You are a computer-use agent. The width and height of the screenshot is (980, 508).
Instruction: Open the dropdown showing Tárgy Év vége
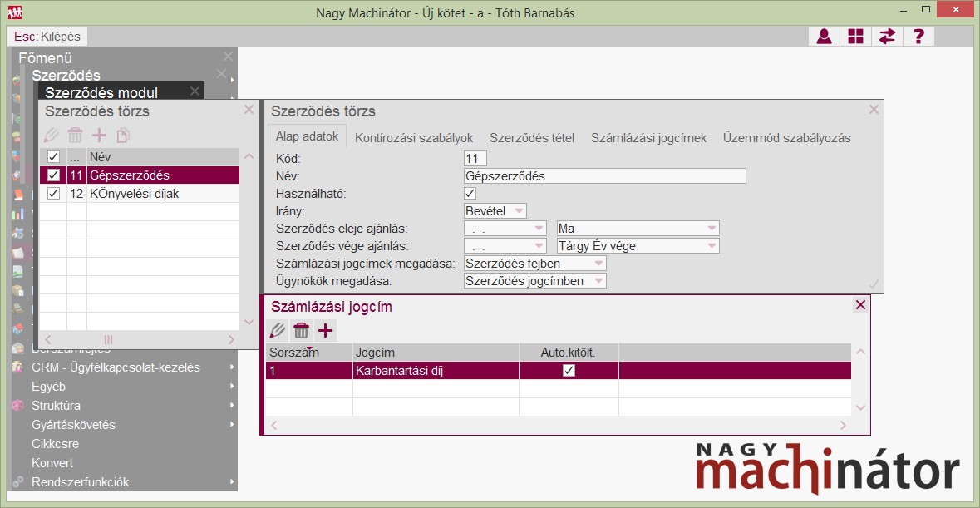click(712, 246)
